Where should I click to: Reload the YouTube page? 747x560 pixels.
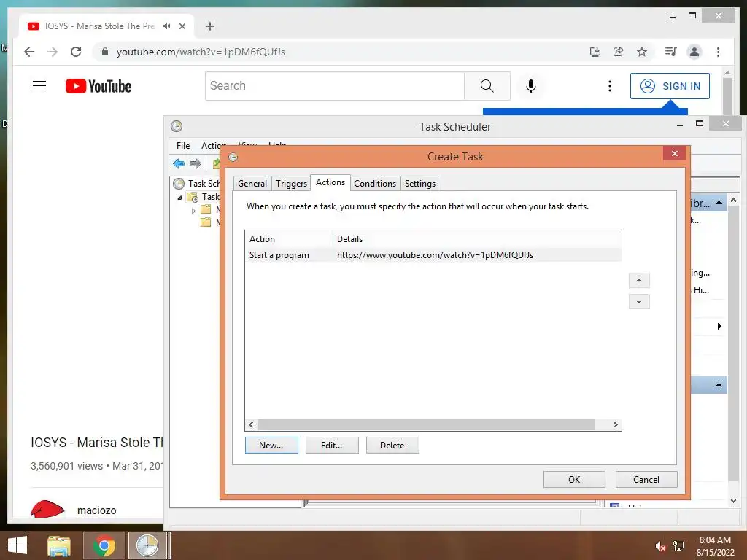point(76,52)
